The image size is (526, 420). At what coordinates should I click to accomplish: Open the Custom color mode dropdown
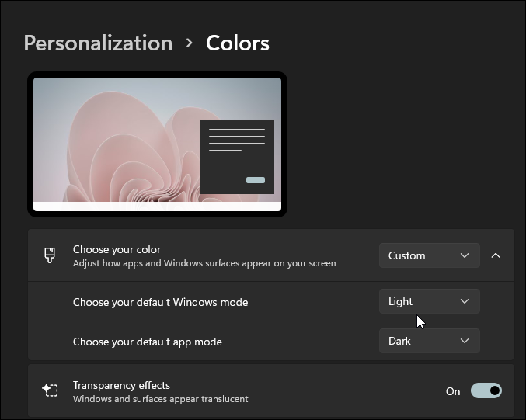(429, 255)
